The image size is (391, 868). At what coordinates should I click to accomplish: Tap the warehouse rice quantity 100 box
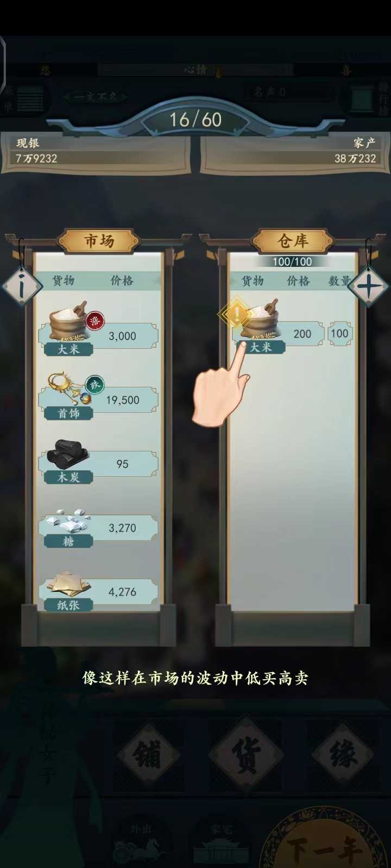coord(340,334)
